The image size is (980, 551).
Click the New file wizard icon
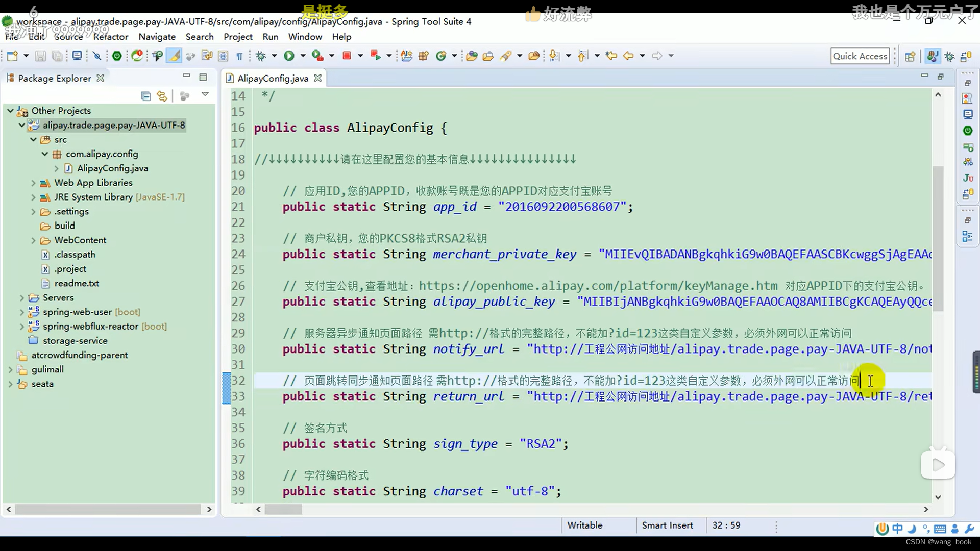coord(12,56)
